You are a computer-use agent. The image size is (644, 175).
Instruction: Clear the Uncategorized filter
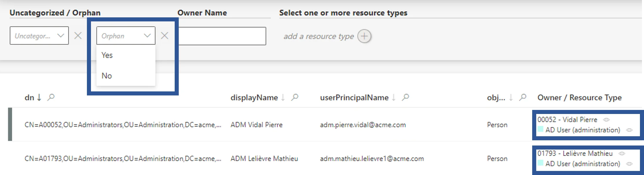tap(78, 36)
